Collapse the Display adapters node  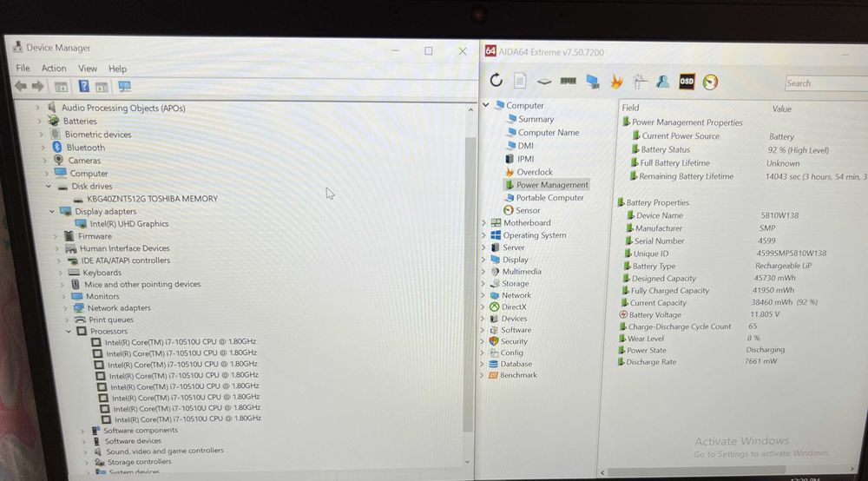(52, 212)
